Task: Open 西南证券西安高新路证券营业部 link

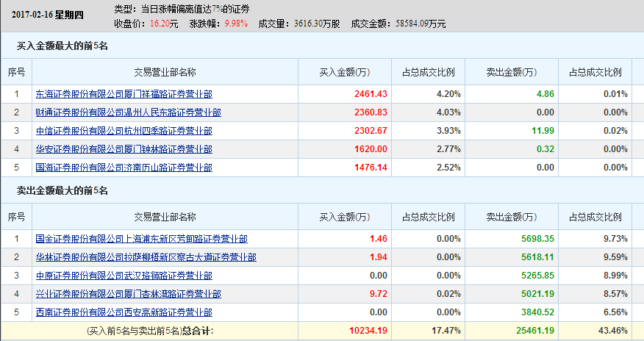Action: click(124, 312)
